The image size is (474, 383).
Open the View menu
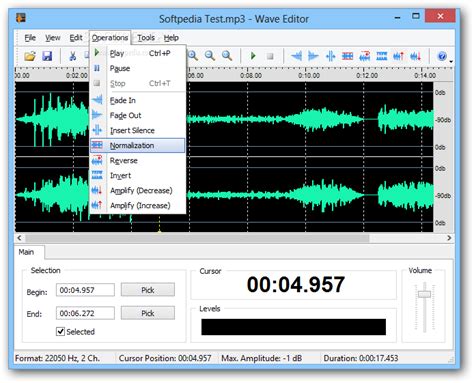coord(53,38)
